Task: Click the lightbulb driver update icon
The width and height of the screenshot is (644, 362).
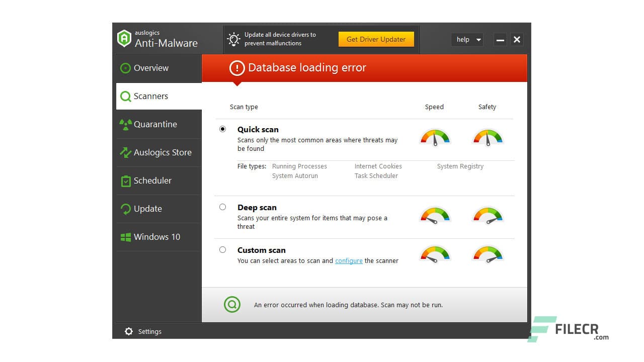Action: tap(233, 39)
